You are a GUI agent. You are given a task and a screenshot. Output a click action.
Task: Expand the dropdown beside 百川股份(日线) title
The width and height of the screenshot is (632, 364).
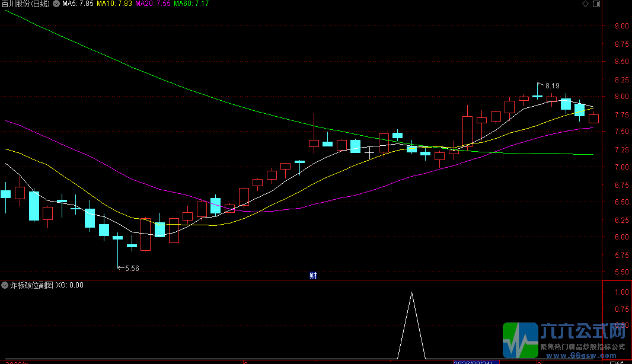[56, 4]
